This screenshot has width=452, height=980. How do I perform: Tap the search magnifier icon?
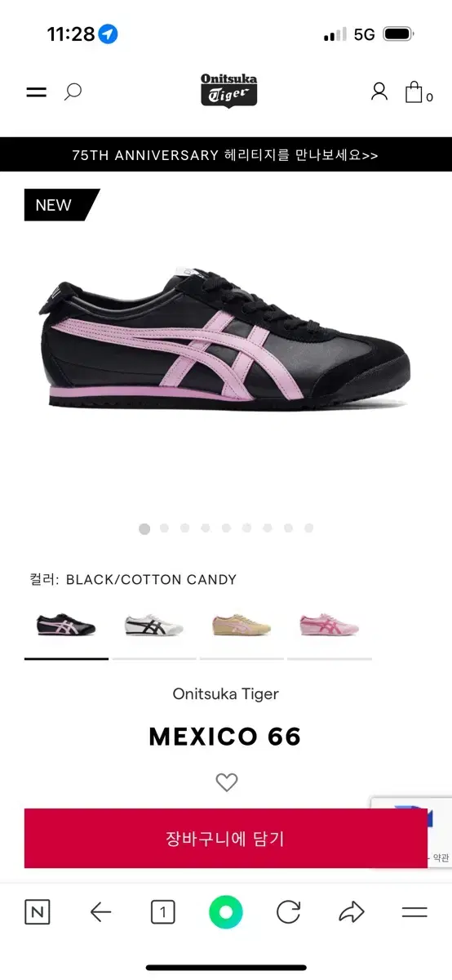73,91
